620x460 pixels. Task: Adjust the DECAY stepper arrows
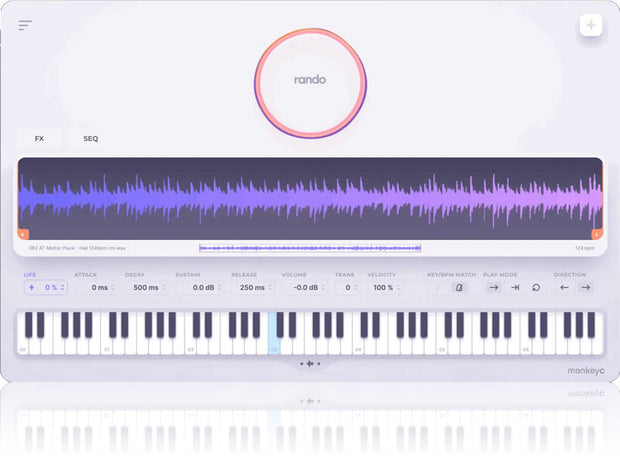[x=164, y=288]
